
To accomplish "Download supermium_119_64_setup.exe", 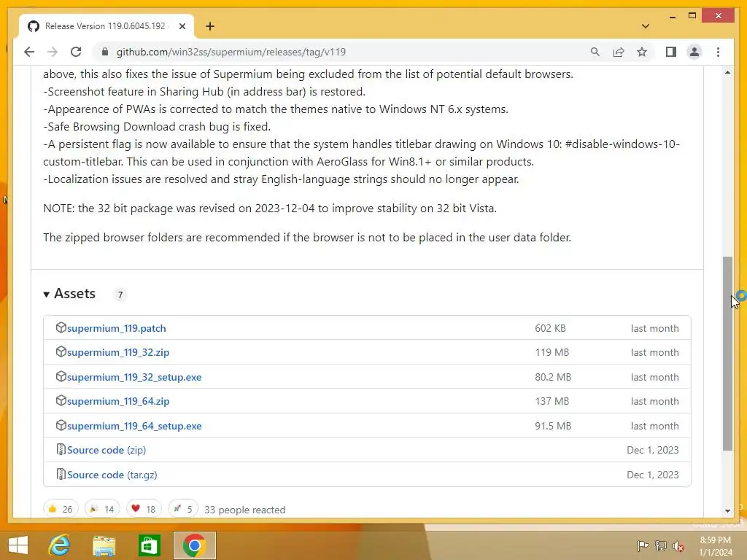I will (x=134, y=426).
